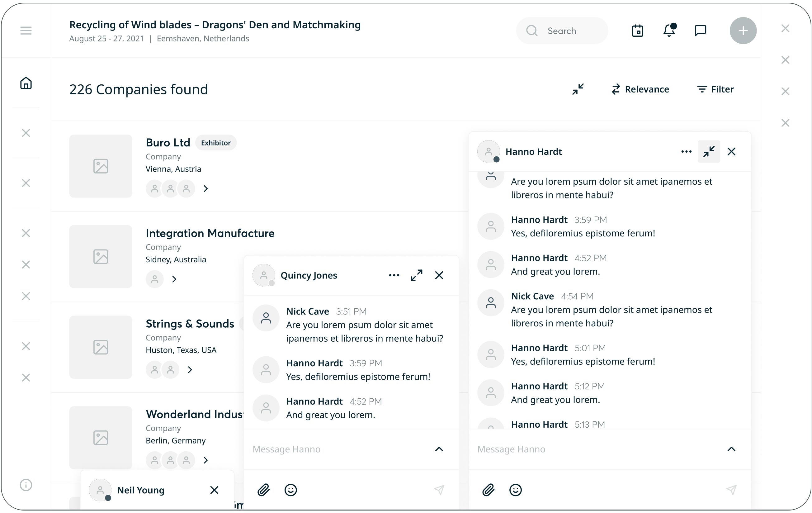The height and width of the screenshot is (513, 812).
Task: Expand the Quincy Jones chat window
Action: pyautogui.click(x=417, y=275)
